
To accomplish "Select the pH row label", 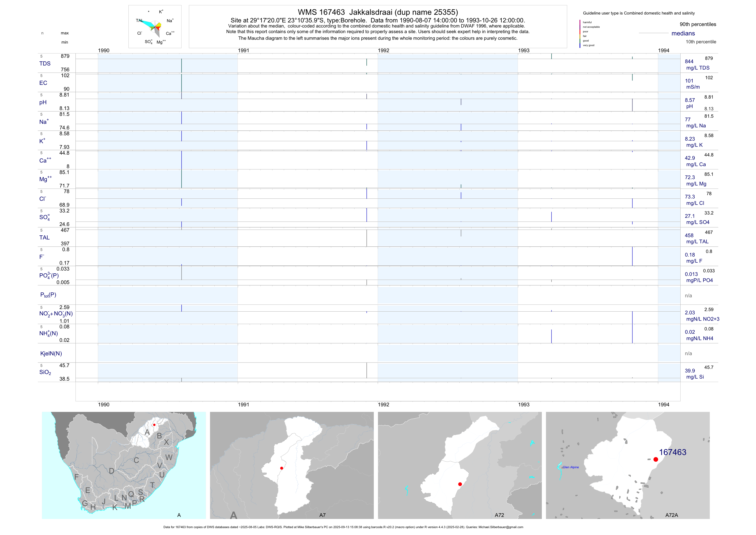I will pos(43,102).
